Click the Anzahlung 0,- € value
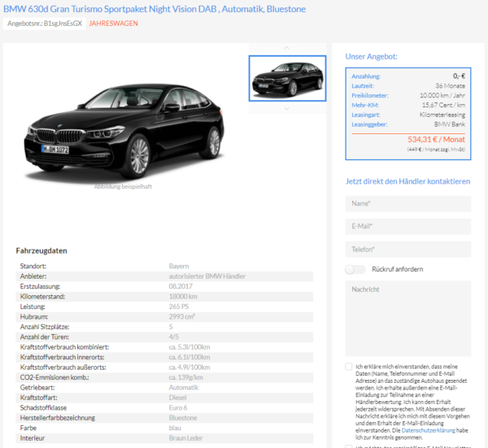Screen dimensions: 488x448 (x=459, y=76)
